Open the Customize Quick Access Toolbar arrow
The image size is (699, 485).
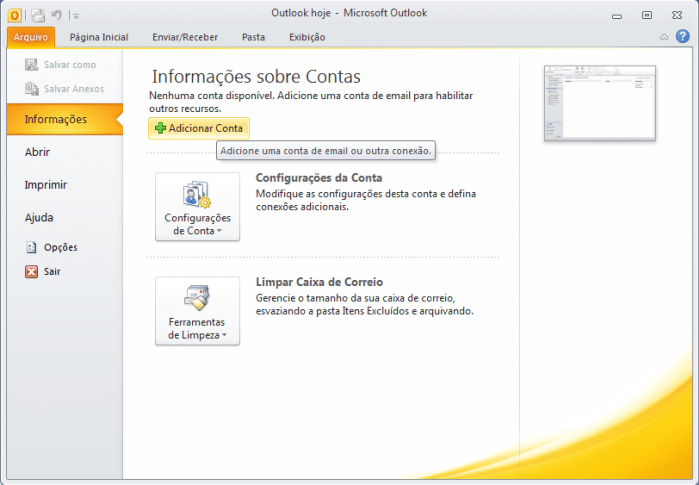pyautogui.click(x=76, y=15)
